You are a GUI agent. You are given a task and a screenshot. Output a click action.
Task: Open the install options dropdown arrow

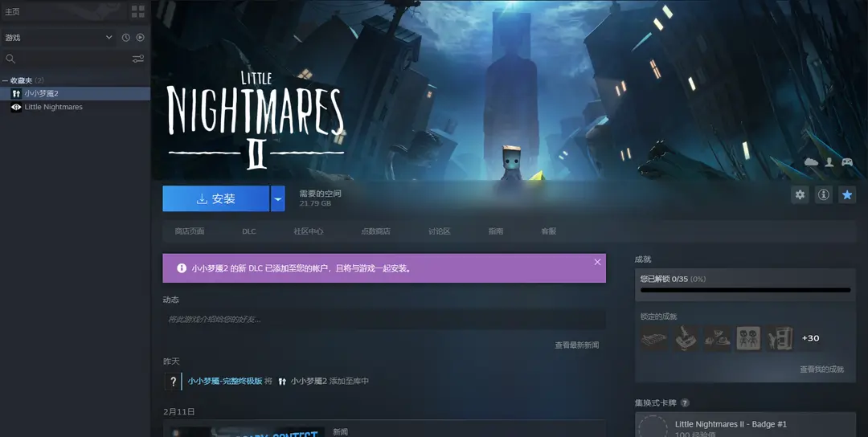pos(278,198)
